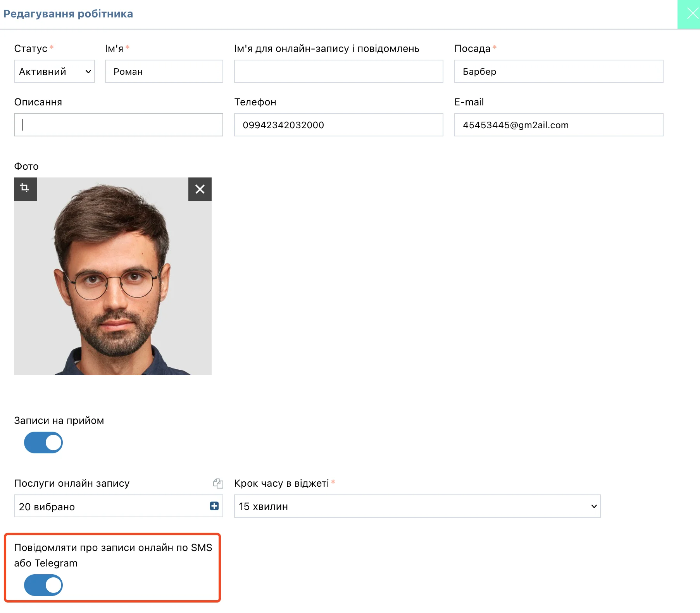Edit the Ім'я field with Роман
This screenshot has height=613, width=700.
pos(164,71)
